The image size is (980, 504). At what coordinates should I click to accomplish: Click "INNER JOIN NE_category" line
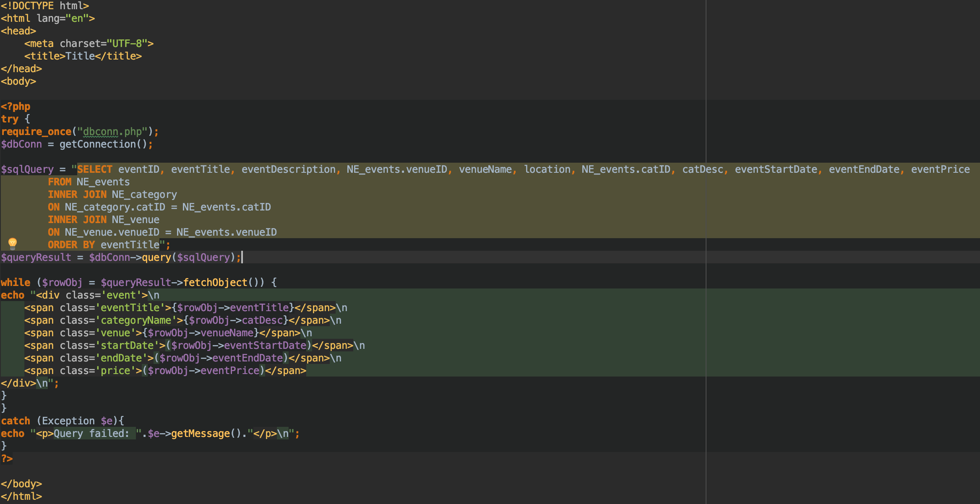(x=112, y=195)
